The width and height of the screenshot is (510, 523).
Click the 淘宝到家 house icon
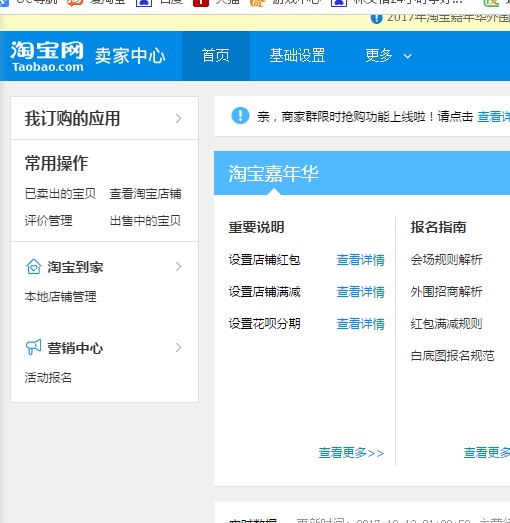tap(33, 267)
